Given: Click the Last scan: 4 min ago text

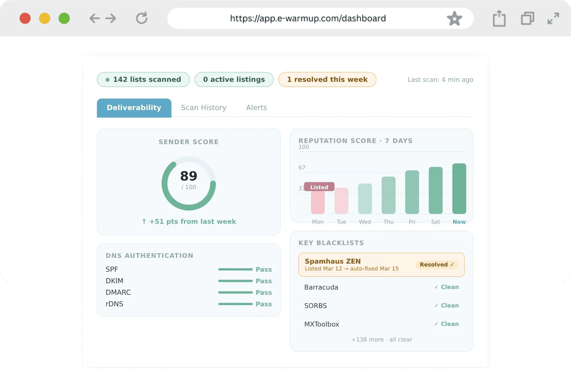Looking at the screenshot, I should click(440, 80).
